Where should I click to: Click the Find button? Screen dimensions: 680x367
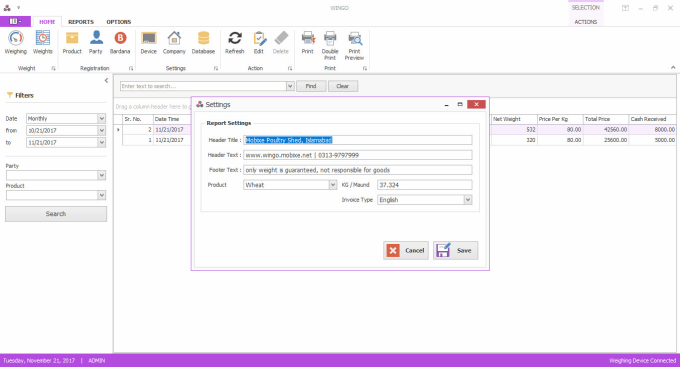pos(311,86)
